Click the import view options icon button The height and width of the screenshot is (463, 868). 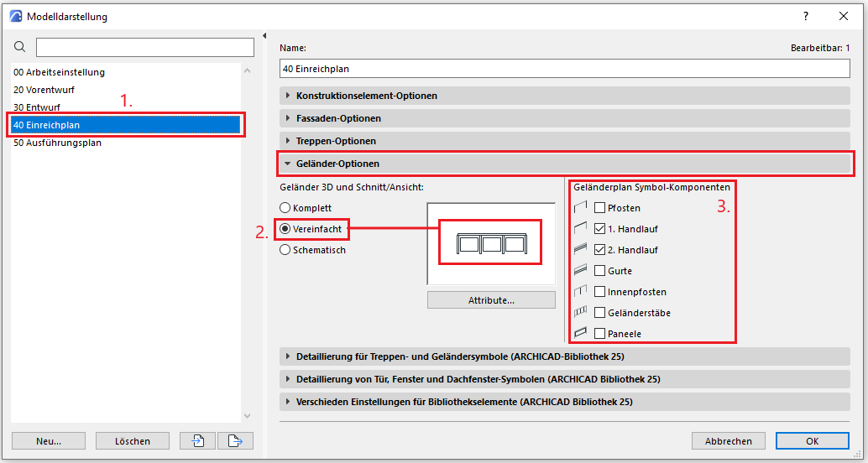click(200, 440)
